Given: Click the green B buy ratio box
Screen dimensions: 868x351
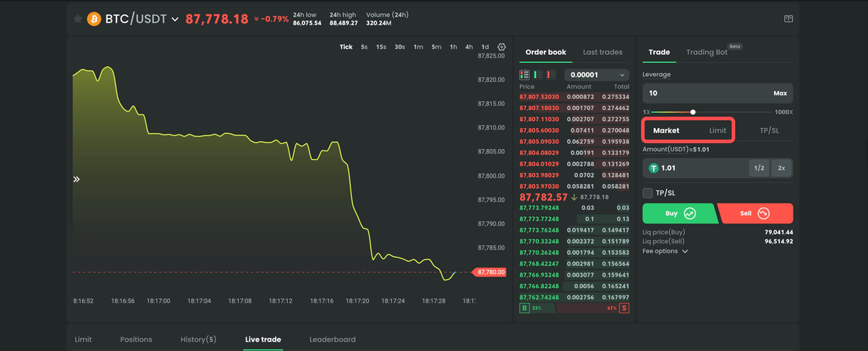Looking at the screenshot, I should (524, 308).
